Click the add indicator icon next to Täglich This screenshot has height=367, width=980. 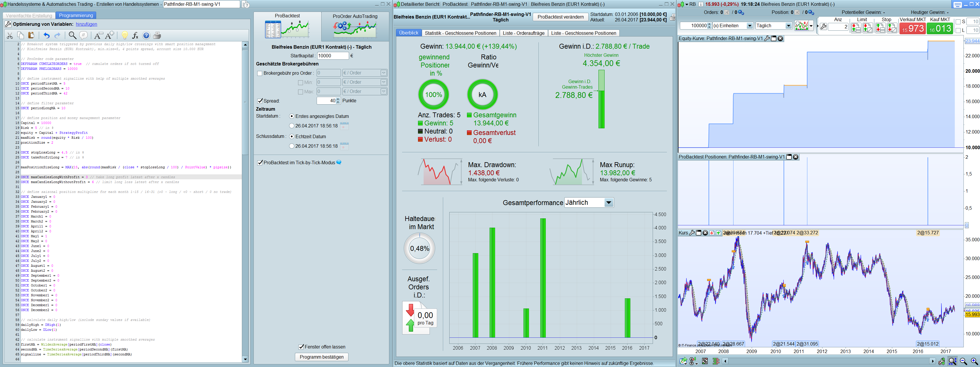(802, 25)
